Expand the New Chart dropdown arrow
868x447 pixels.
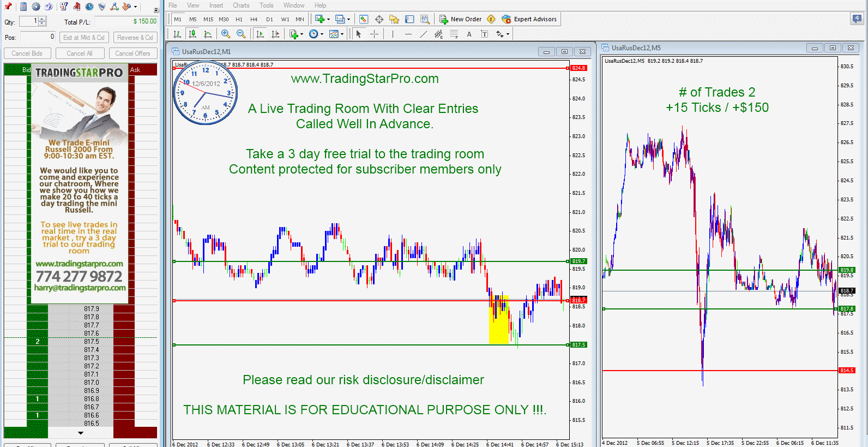click(328, 19)
